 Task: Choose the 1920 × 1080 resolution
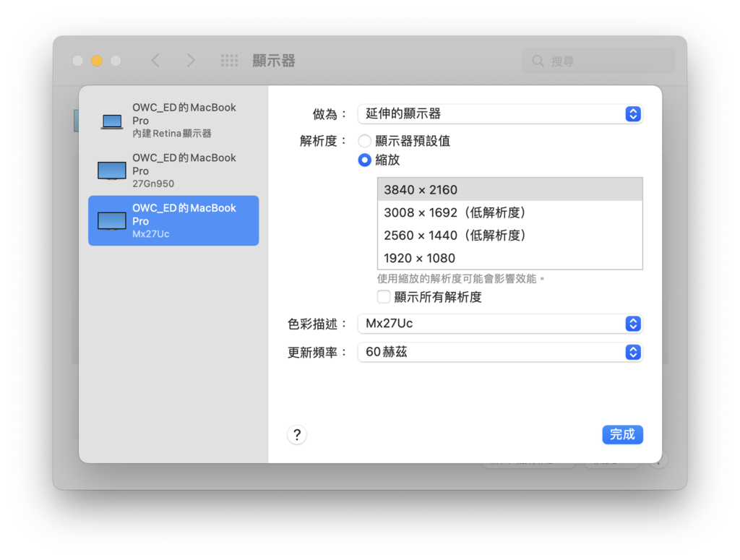[510, 258]
